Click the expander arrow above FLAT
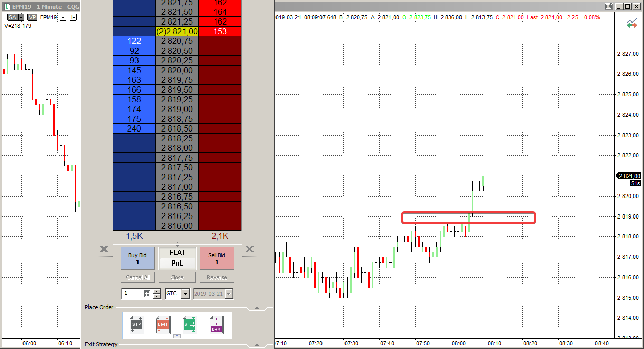This screenshot has height=349, width=644. (177, 244)
